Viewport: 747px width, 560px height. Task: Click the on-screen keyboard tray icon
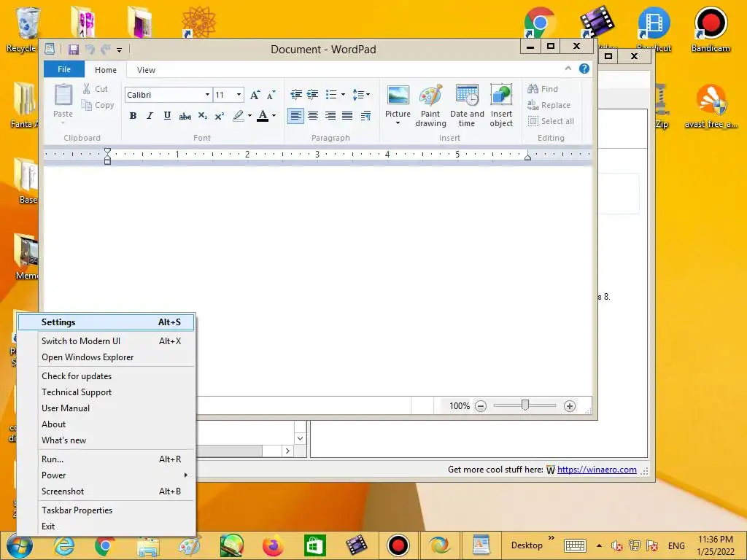575,545
